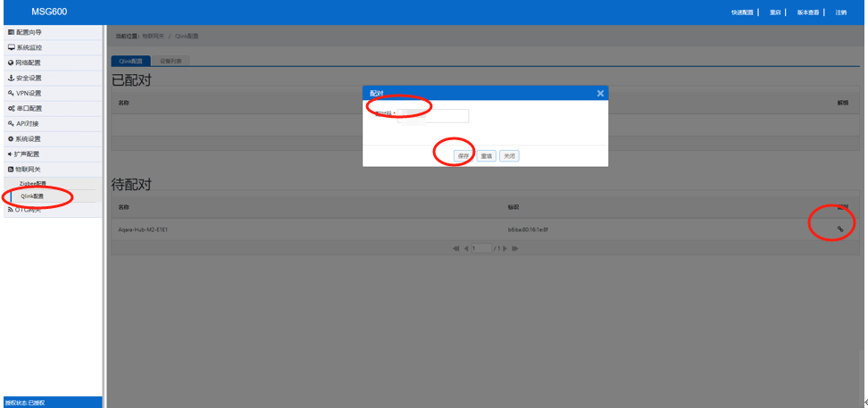Switch to the 设备列表 tab
Image resolution: width=868 pixels, height=408 pixels.
pyautogui.click(x=170, y=61)
